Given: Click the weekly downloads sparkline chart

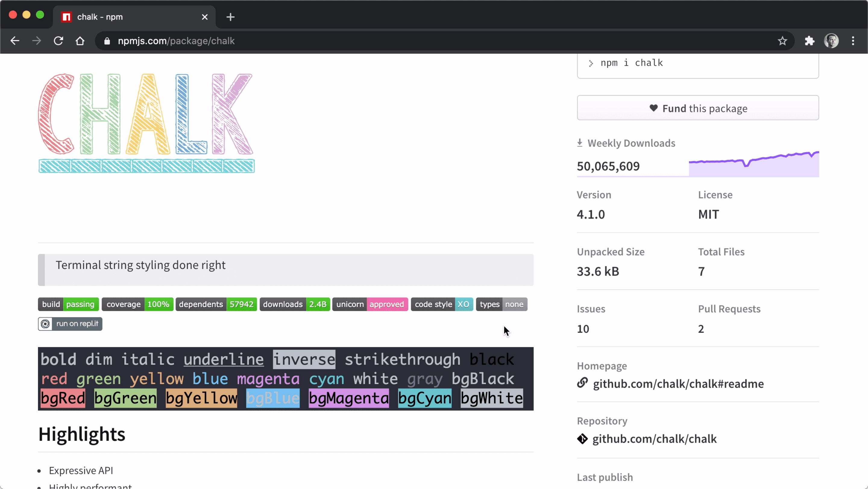Looking at the screenshot, I should click(x=754, y=164).
